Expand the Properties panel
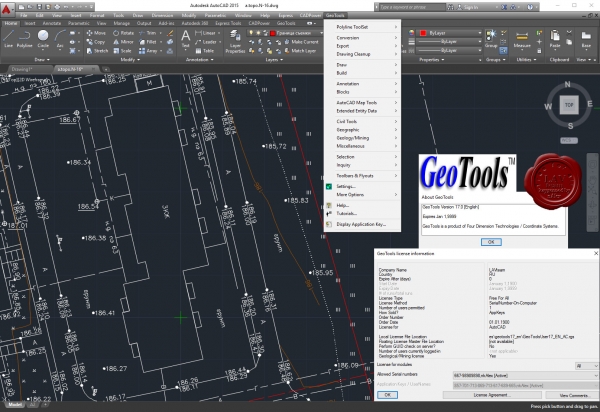Screen dimensions: 600x412 [431, 60]
